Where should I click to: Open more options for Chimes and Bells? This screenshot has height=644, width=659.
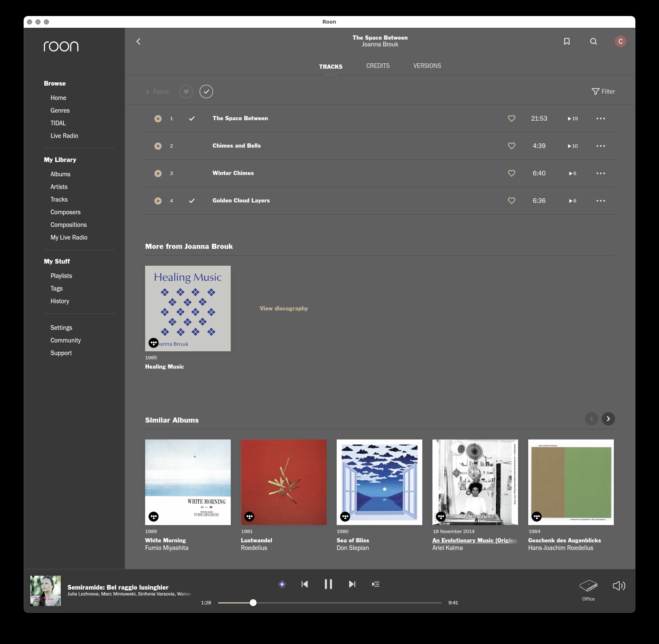point(601,146)
